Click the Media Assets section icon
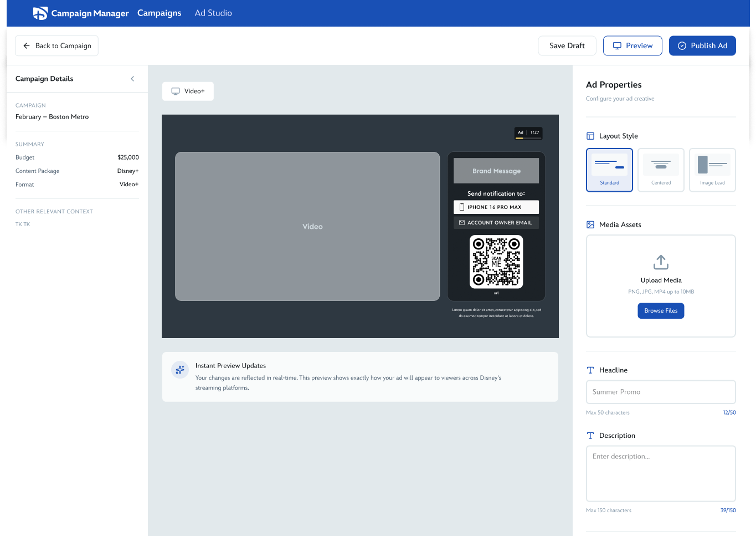 (x=590, y=225)
